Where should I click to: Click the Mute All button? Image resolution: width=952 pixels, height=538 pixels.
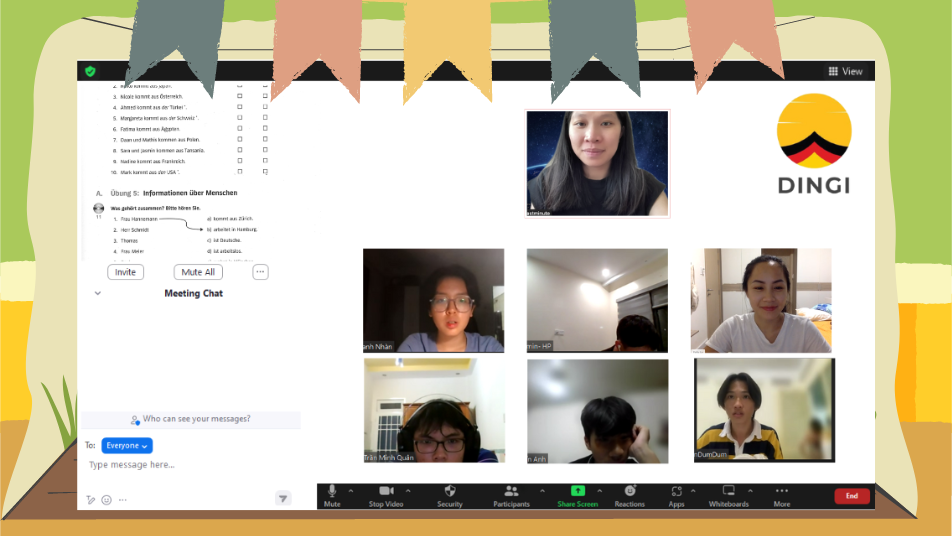pos(198,272)
